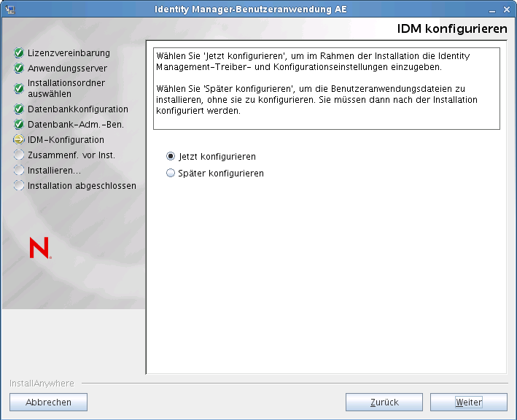Close the Identity Manager installer window
The image size is (517, 420).
point(507,10)
